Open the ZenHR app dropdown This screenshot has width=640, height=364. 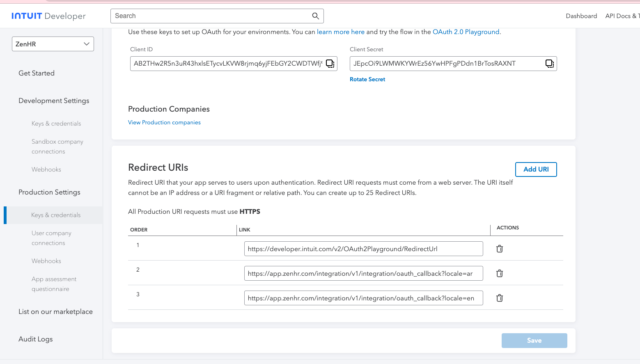(53, 44)
